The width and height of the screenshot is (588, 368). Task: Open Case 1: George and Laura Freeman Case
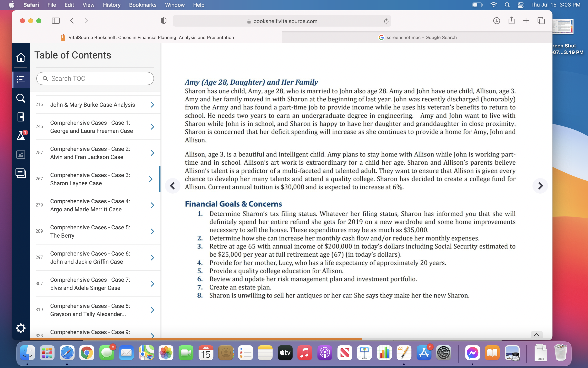pos(92,127)
